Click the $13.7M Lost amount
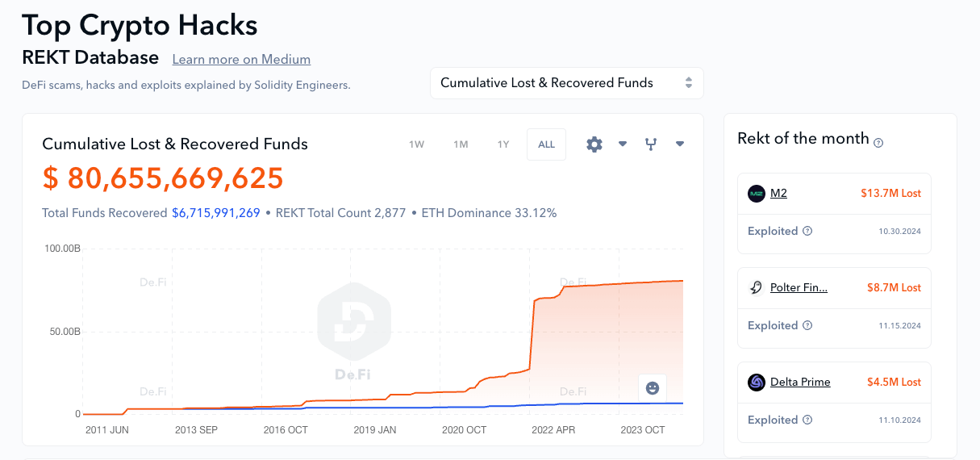Screen dimensions: 980x460 click(890, 194)
